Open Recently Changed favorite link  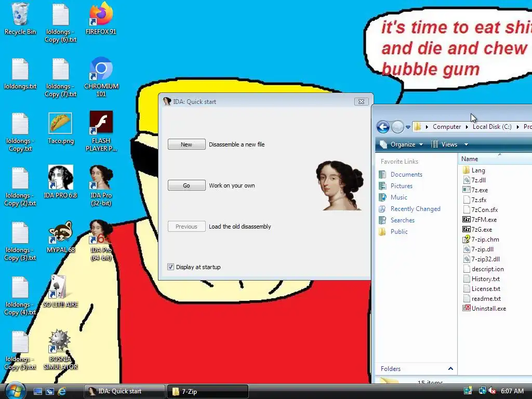coord(415,209)
